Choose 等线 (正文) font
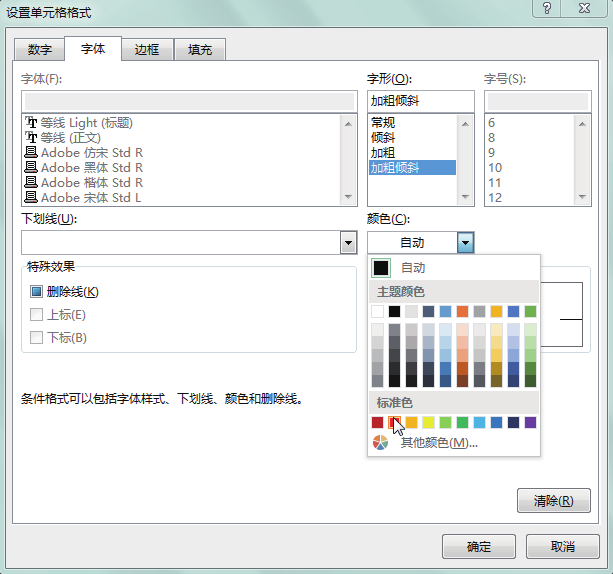Image resolution: width=613 pixels, height=574 pixels. [63, 138]
